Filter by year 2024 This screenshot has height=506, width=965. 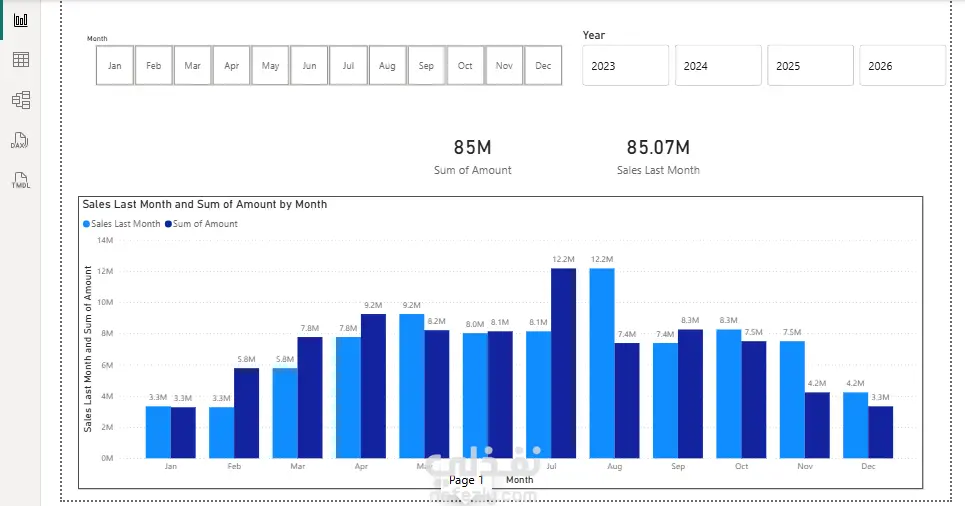pyautogui.click(x=718, y=65)
